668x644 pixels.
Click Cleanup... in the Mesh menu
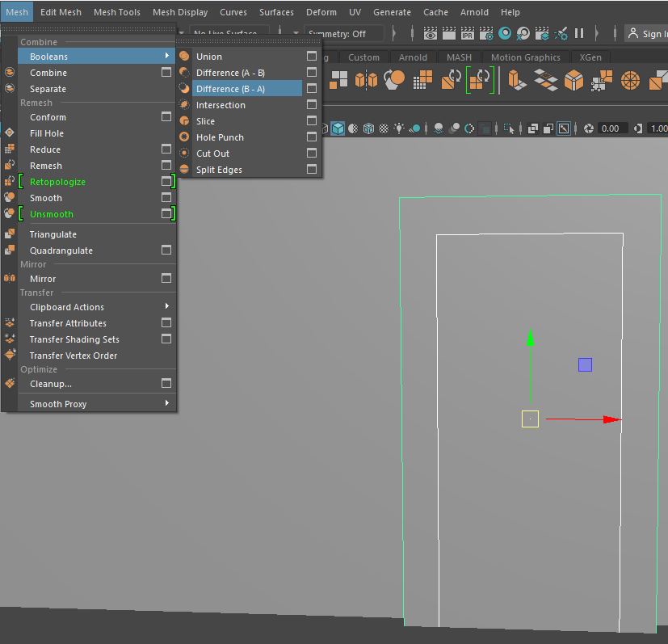tap(51, 384)
